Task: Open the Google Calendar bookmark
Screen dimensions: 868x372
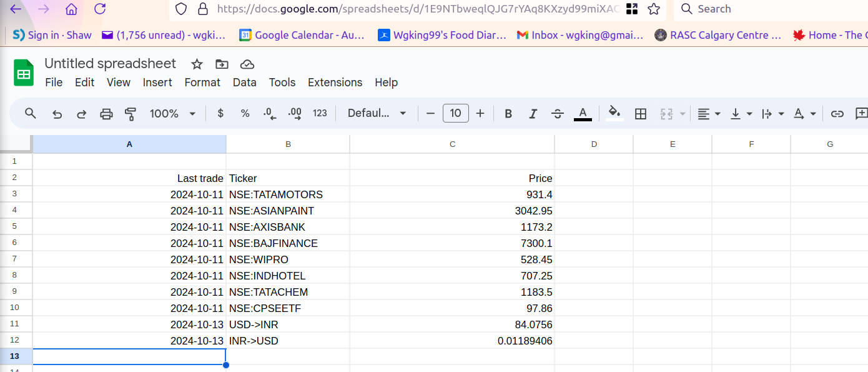Action: tap(302, 35)
